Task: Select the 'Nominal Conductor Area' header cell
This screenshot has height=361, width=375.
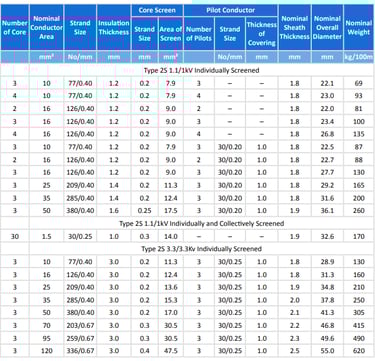Action: coord(46,28)
